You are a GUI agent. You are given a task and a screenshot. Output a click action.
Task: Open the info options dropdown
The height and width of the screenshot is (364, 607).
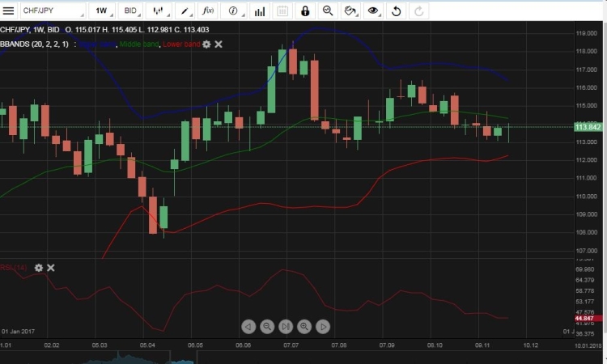click(235, 11)
